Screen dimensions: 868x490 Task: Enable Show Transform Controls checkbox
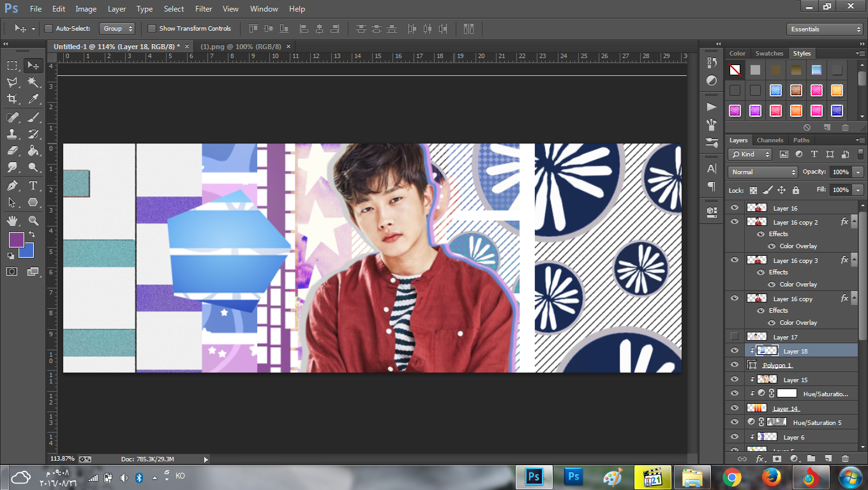pyautogui.click(x=152, y=29)
